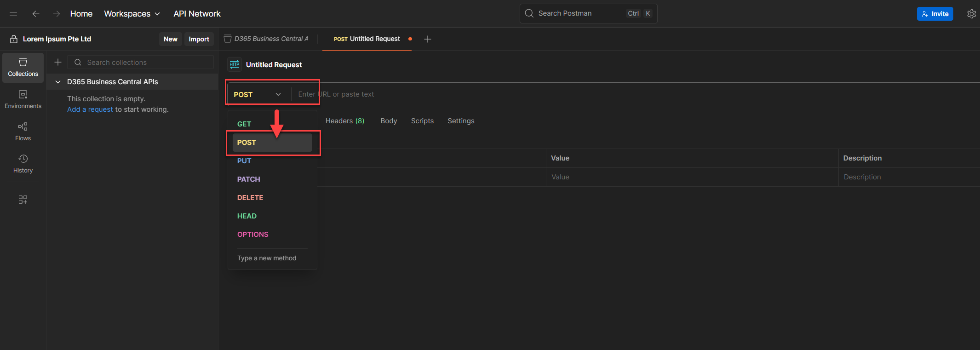Click the search magnifier in Search Postman

click(529, 13)
